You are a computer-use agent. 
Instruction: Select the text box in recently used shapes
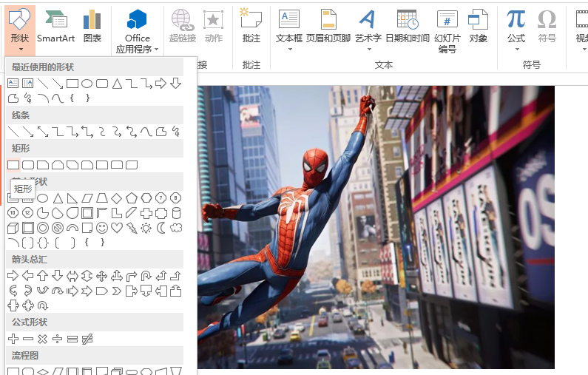click(13, 84)
